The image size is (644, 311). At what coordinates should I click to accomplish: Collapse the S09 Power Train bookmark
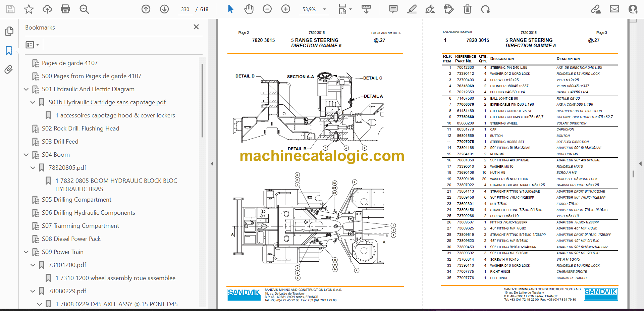[x=26, y=252]
